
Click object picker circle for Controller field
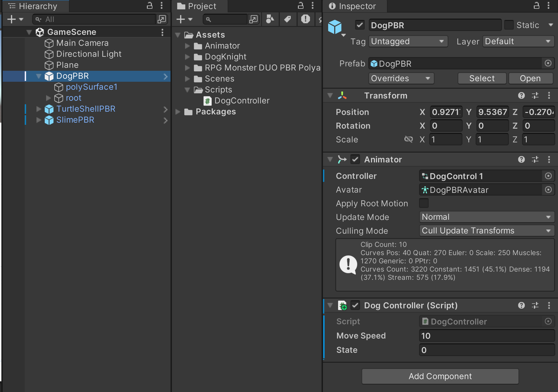pos(548,176)
